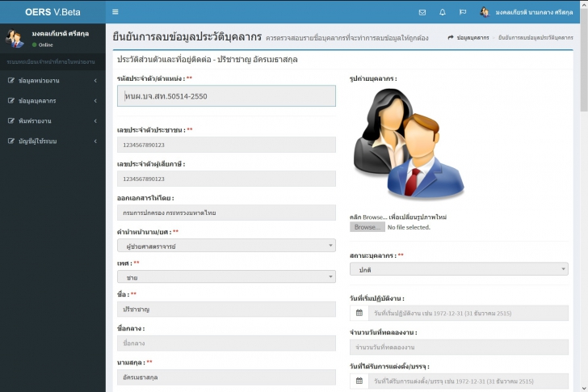
Task: Expand พิมพ์รายงาน sidebar menu chevron
Action: pos(95,120)
